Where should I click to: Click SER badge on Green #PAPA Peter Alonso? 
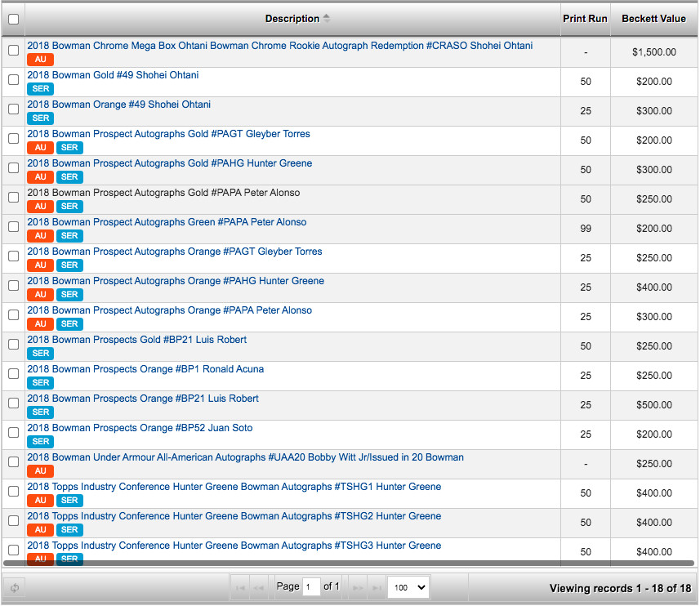69,236
